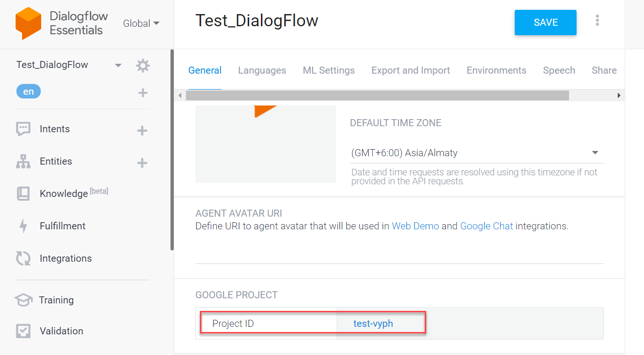The image size is (644, 355).
Task: Click the Web Demo link
Action: click(x=415, y=226)
